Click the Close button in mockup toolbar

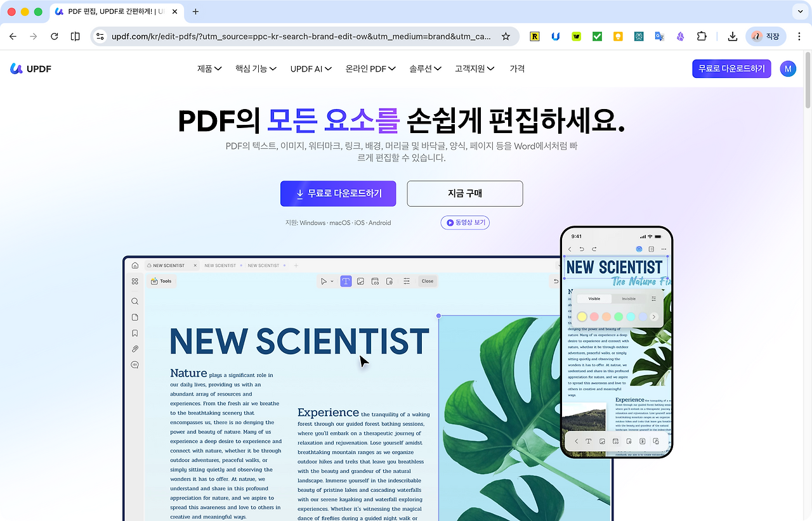point(428,281)
